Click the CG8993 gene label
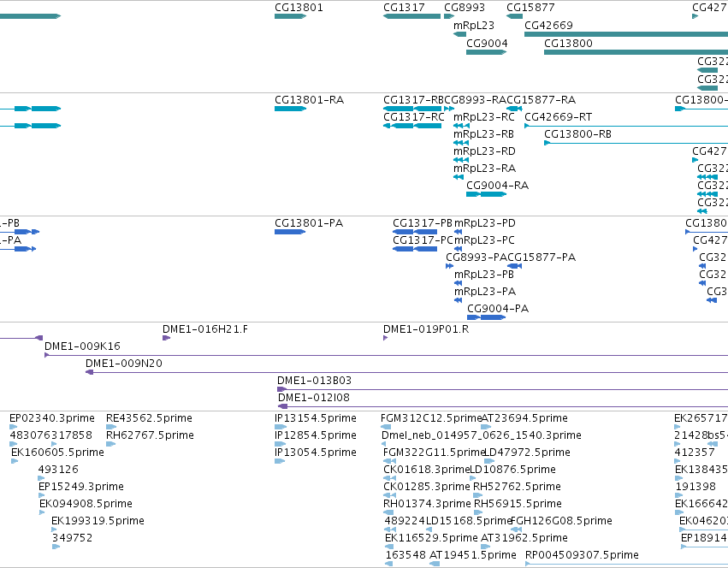This screenshot has width=728, height=568. pyautogui.click(x=465, y=8)
